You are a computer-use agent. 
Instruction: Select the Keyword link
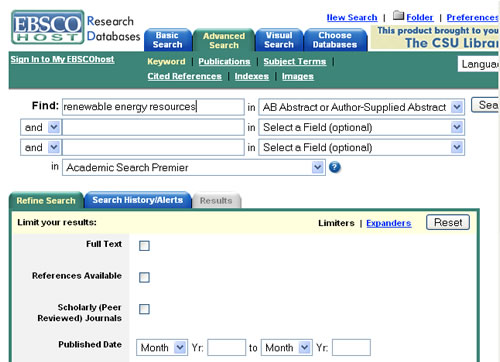click(x=166, y=61)
